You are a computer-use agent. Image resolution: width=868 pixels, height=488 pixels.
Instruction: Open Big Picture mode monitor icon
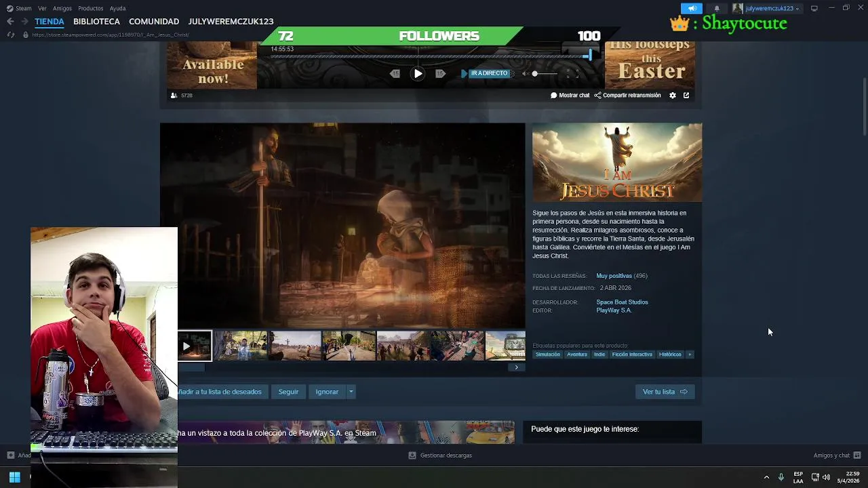click(814, 8)
